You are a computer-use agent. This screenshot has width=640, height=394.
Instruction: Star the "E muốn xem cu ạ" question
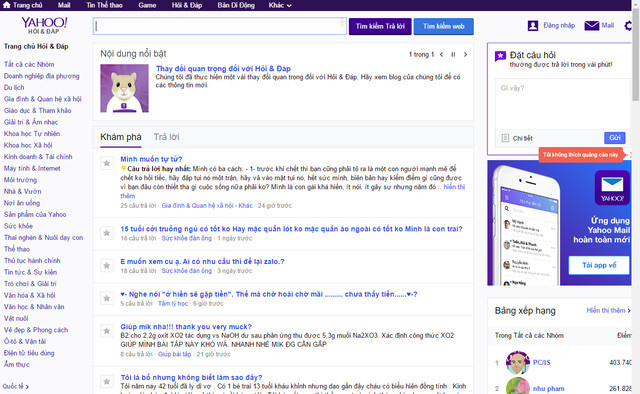pyautogui.click(x=107, y=265)
